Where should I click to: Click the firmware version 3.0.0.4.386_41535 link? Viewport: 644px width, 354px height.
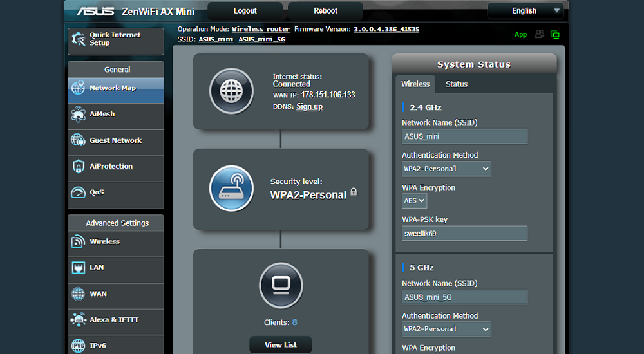tap(386, 29)
